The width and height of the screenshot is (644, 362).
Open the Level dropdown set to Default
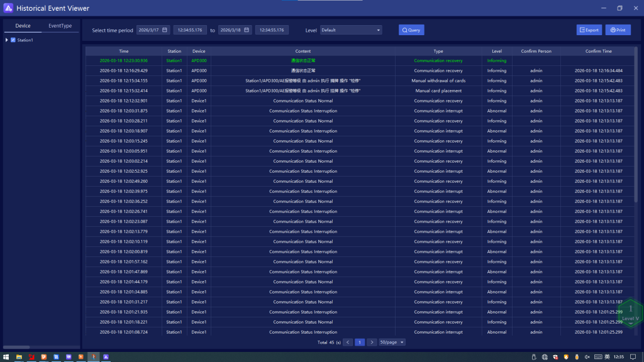pyautogui.click(x=351, y=30)
